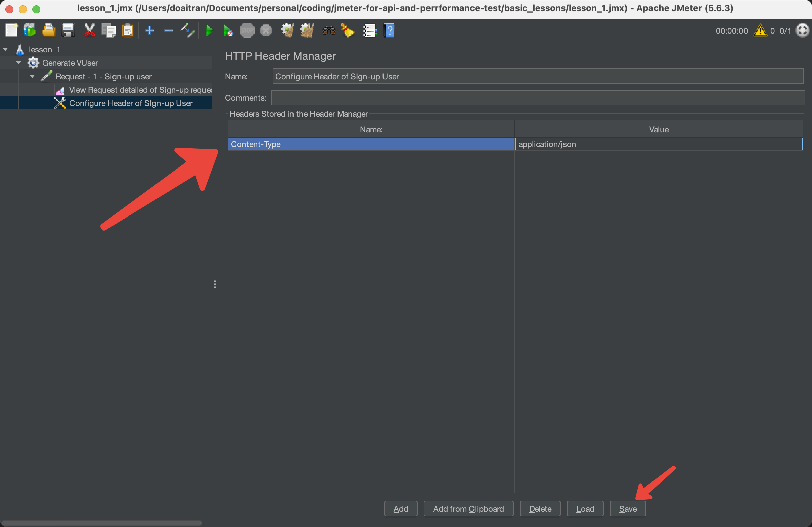The width and height of the screenshot is (812, 527).
Task: Click the 00:00:00 elapsed time display
Action: (x=731, y=31)
